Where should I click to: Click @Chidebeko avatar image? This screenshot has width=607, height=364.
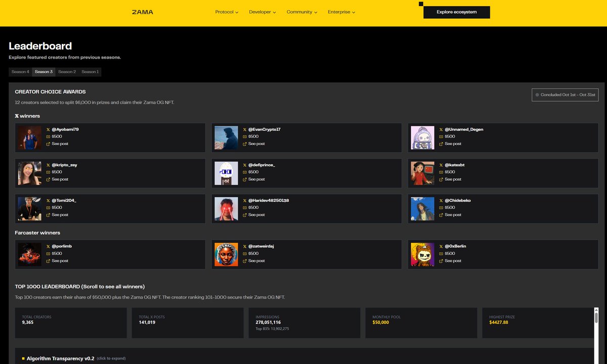click(x=422, y=209)
